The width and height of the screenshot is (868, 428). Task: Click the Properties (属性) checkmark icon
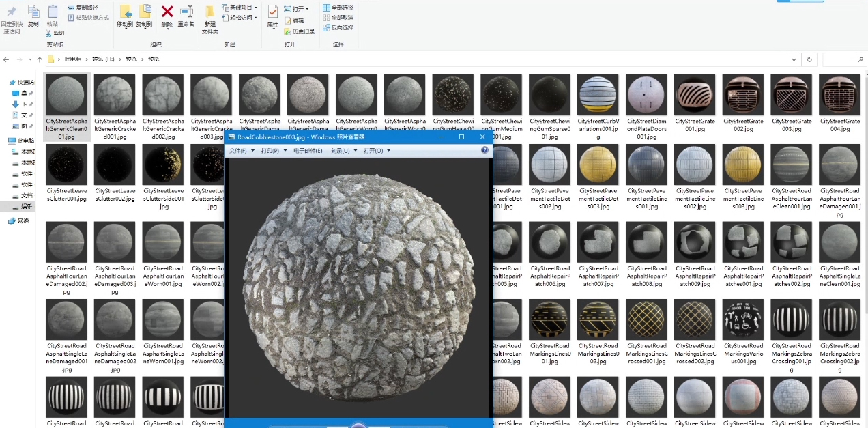[x=272, y=12]
